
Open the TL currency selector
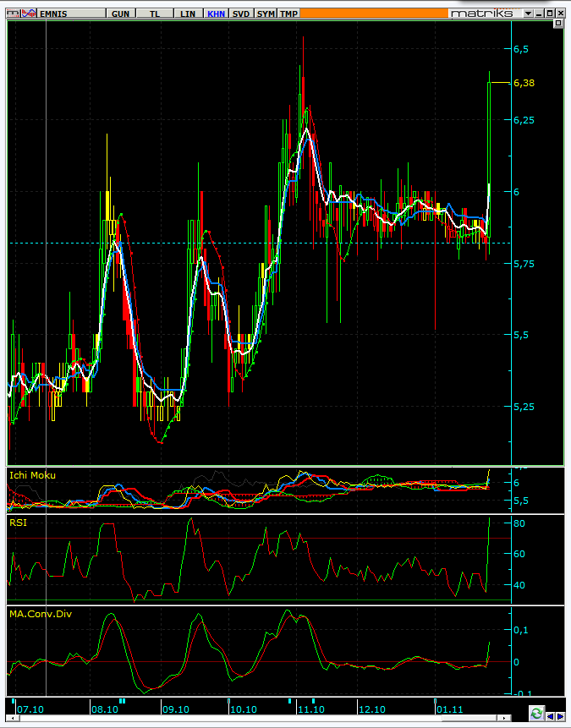(x=155, y=14)
